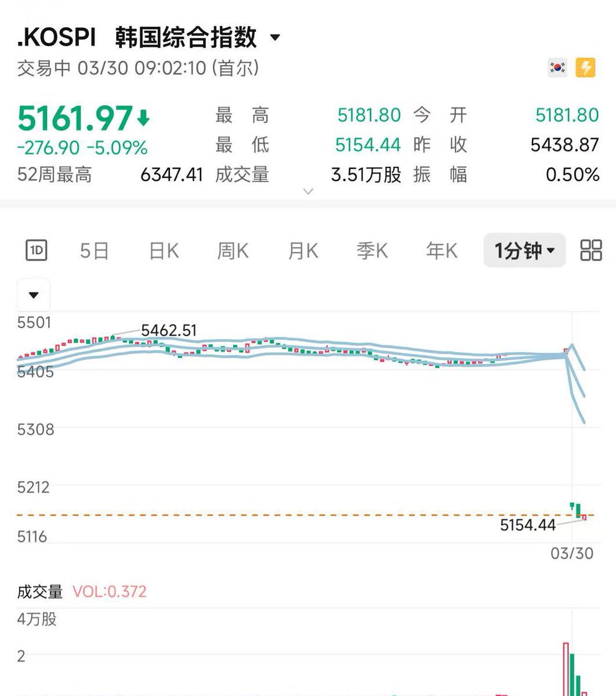
Task: Click the latest candlestick near 5154.44
Action: tap(584, 517)
